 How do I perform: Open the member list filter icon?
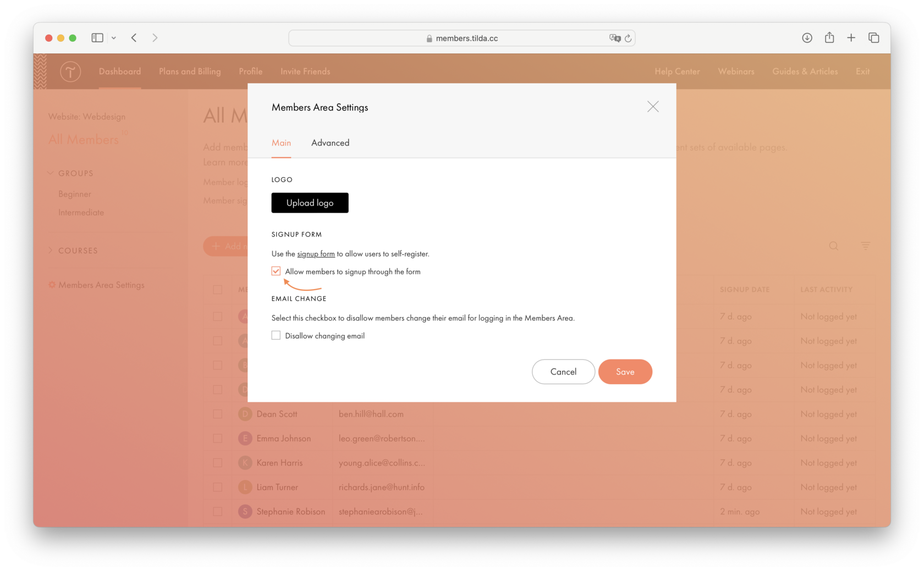(865, 246)
